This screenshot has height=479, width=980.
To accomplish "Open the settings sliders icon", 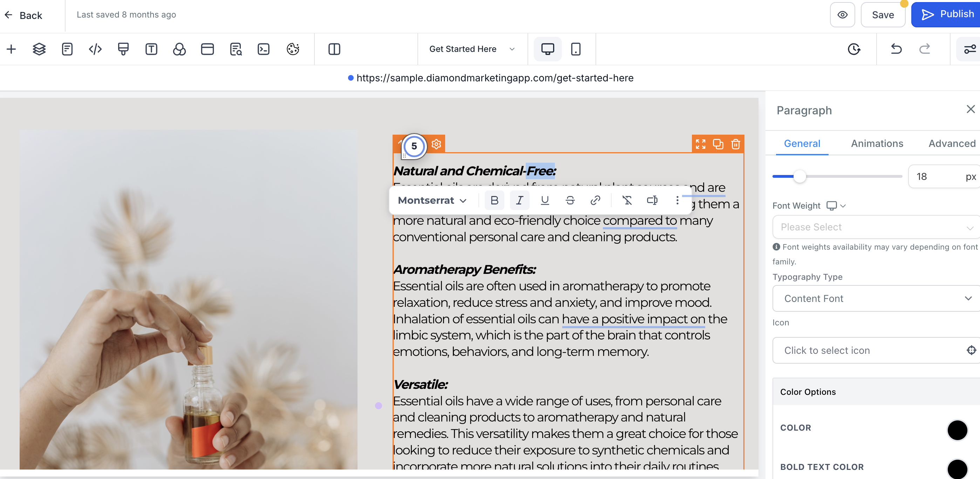I will pyautogui.click(x=970, y=49).
